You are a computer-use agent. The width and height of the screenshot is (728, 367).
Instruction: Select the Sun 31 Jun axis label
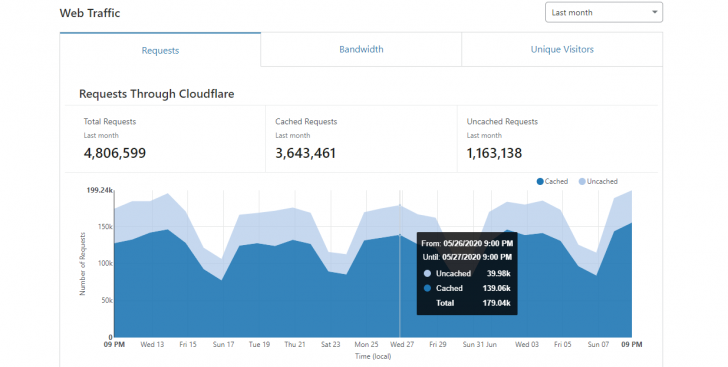pyautogui.click(x=480, y=344)
